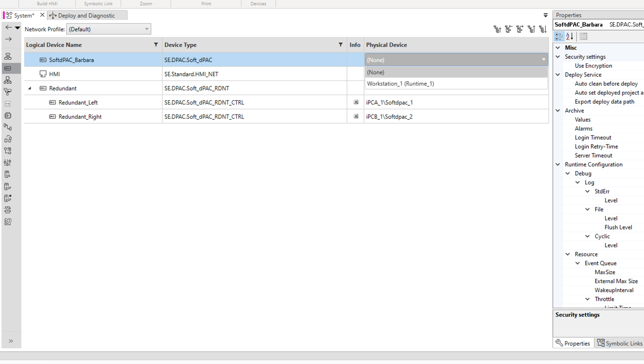Viewport: 644px width, 364px height.
Task: Expand the left sidebar with the double chevron
Action: pos(11,341)
